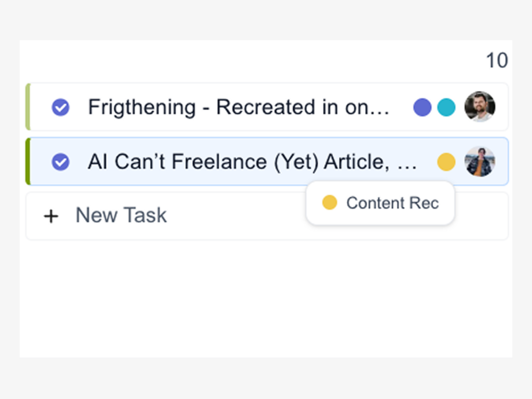The height and width of the screenshot is (399, 532).
Task: Click the task count number 10
Action: (x=496, y=61)
